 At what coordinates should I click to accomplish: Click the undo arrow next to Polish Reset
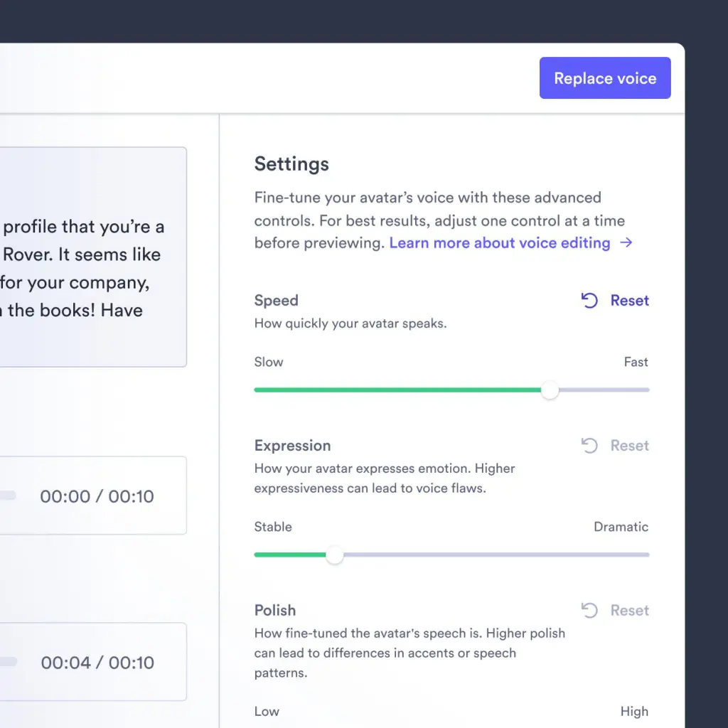point(589,611)
